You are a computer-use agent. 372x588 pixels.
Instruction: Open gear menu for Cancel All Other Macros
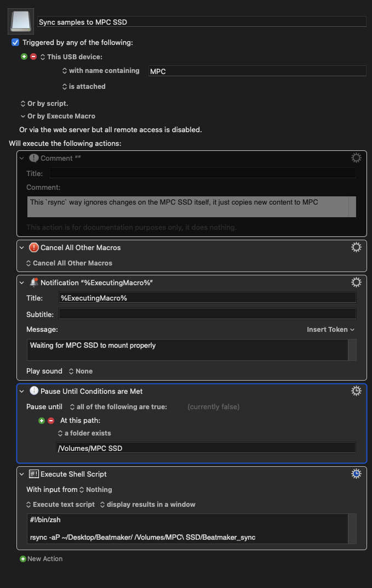tap(356, 247)
